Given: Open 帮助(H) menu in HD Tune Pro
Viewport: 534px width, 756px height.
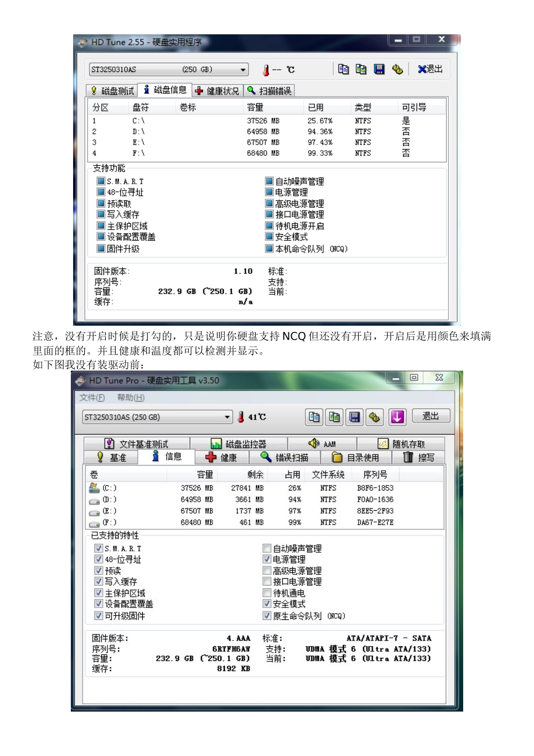Looking at the screenshot, I should 131,398.
